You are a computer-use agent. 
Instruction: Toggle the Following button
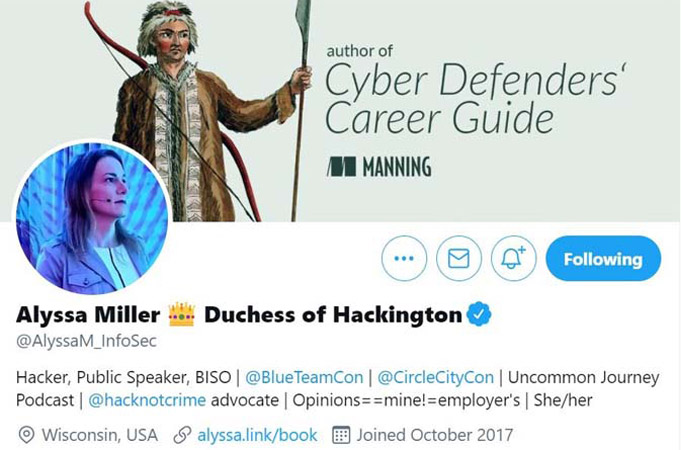tap(603, 258)
